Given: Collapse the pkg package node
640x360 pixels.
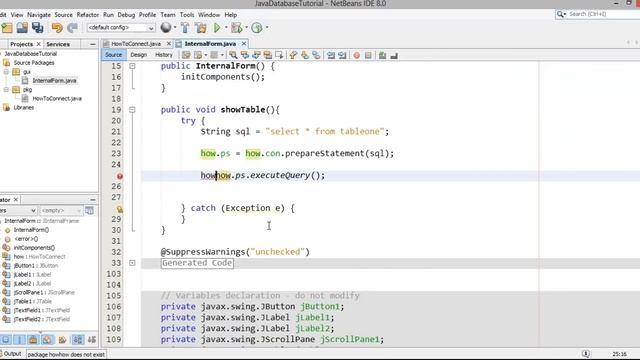Looking at the screenshot, I should click(6, 90).
